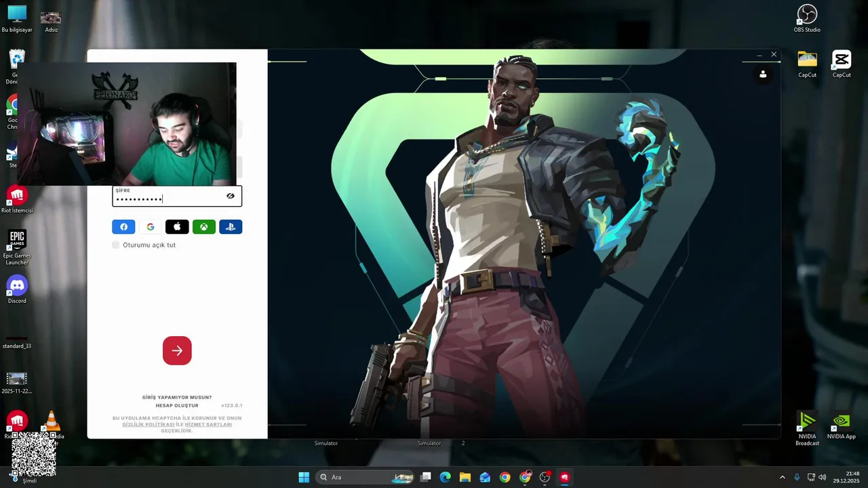Switch to Riot client on the taskbar
868x488 pixels.
pyautogui.click(x=564, y=477)
